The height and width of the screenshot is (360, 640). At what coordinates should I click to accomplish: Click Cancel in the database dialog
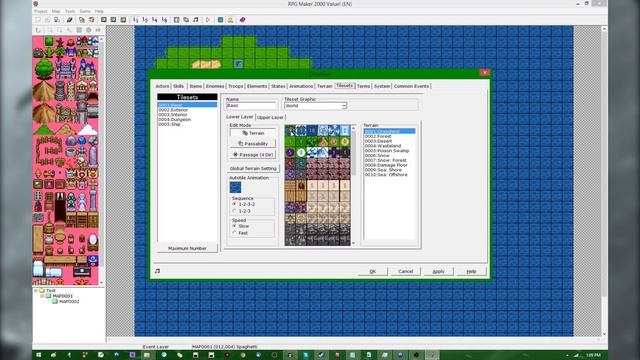(405, 271)
